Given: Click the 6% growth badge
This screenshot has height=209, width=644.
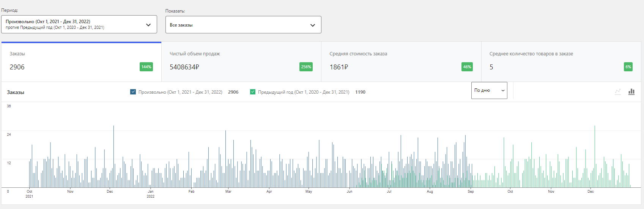Looking at the screenshot, I should [628, 67].
